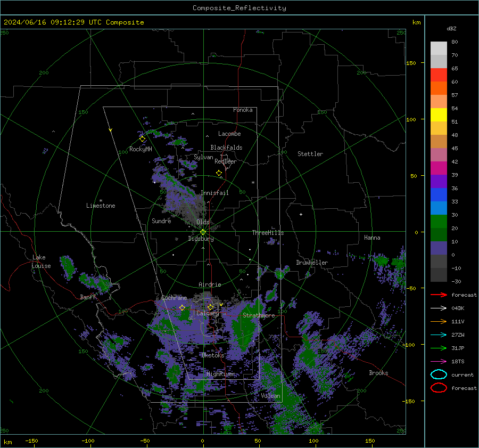Select the white 04DK arrow icon

pyautogui.click(x=439, y=308)
